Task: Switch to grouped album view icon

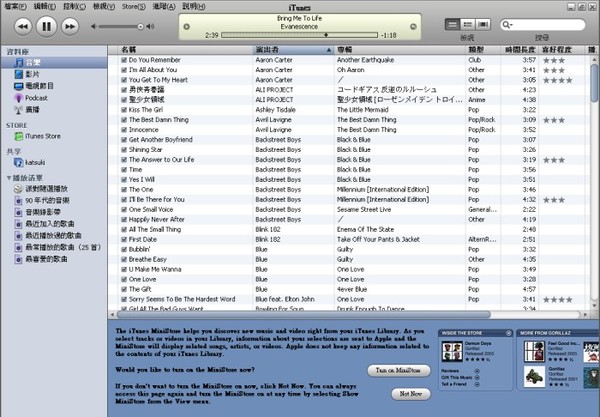Action: click(467, 25)
